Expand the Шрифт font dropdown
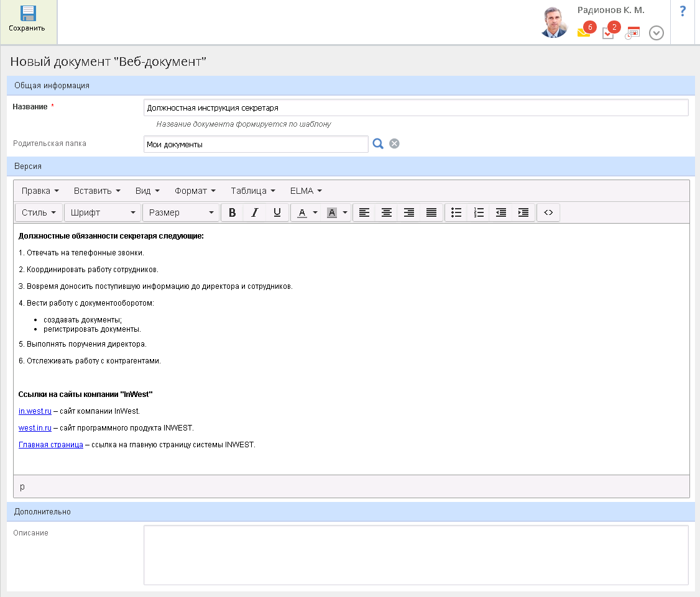This screenshot has width=700, height=597. (103, 212)
